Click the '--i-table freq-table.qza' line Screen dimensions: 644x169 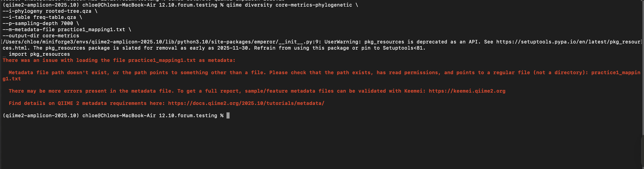42,17
